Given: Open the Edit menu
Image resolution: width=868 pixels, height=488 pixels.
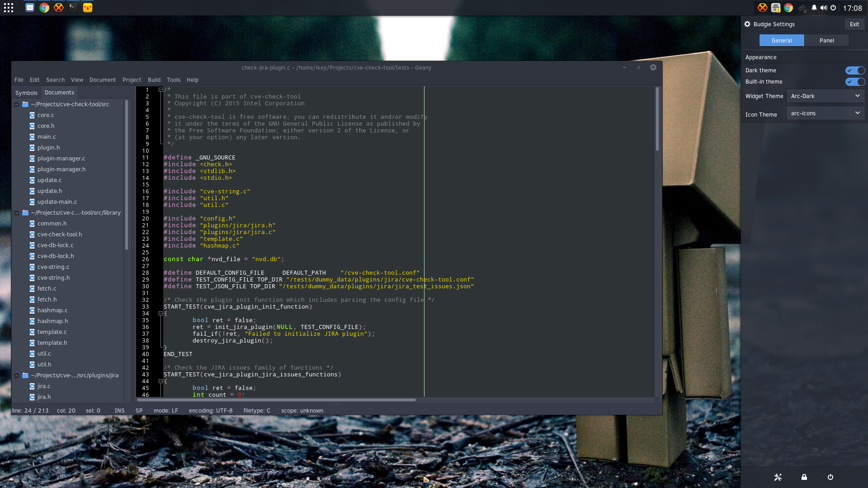Looking at the screenshot, I should coord(35,80).
